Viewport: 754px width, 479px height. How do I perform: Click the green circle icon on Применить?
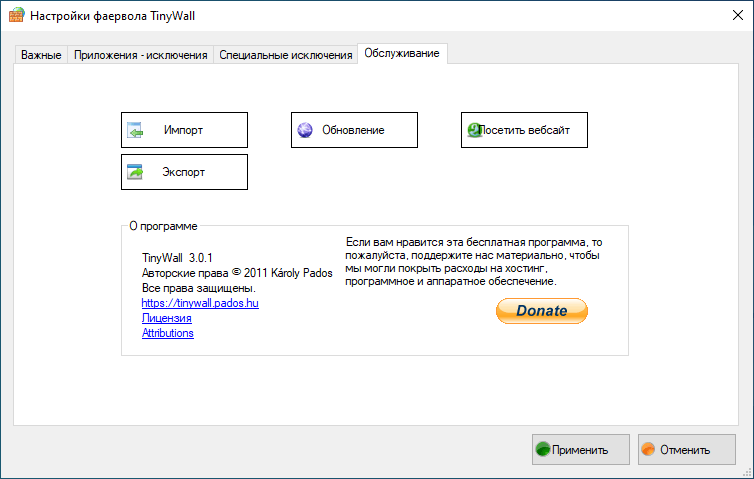click(x=543, y=449)
